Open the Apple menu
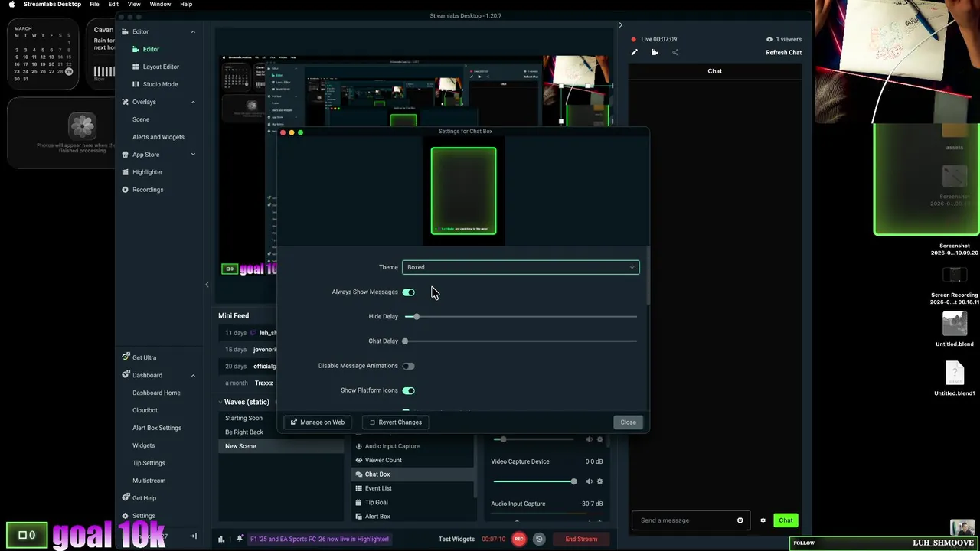980x551 pixels. point(11,5)
